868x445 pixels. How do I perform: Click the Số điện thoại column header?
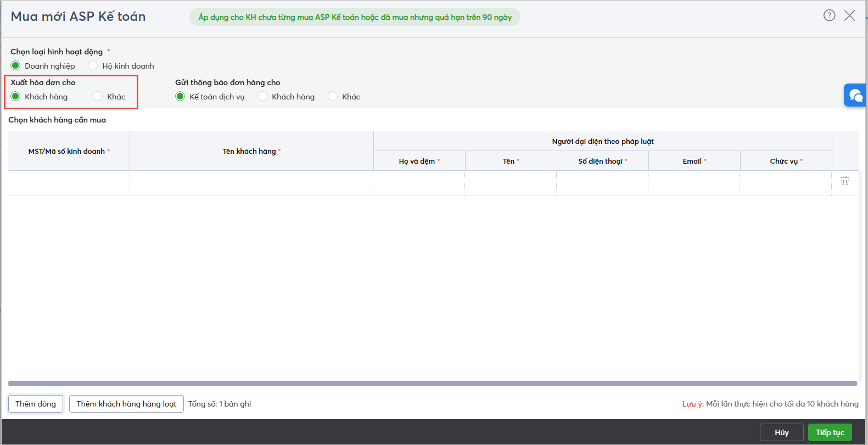click(603, 161)
